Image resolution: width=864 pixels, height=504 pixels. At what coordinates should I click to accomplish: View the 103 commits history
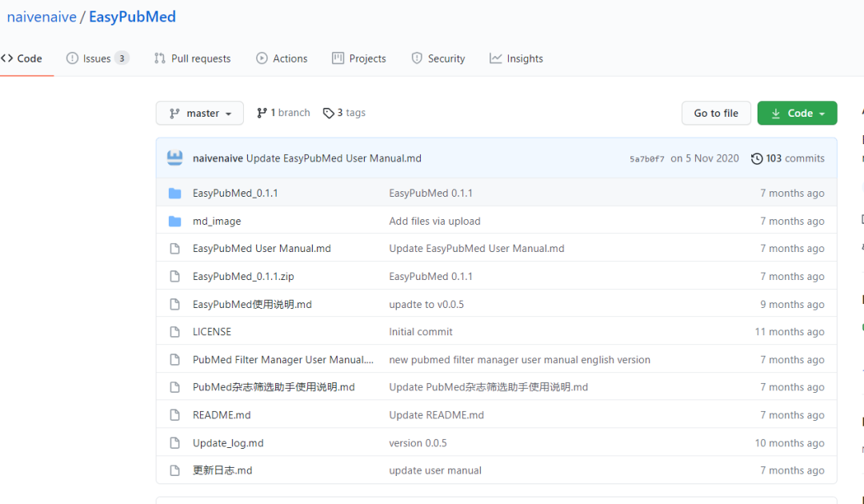pyautogui.click(x=788, y=158)
